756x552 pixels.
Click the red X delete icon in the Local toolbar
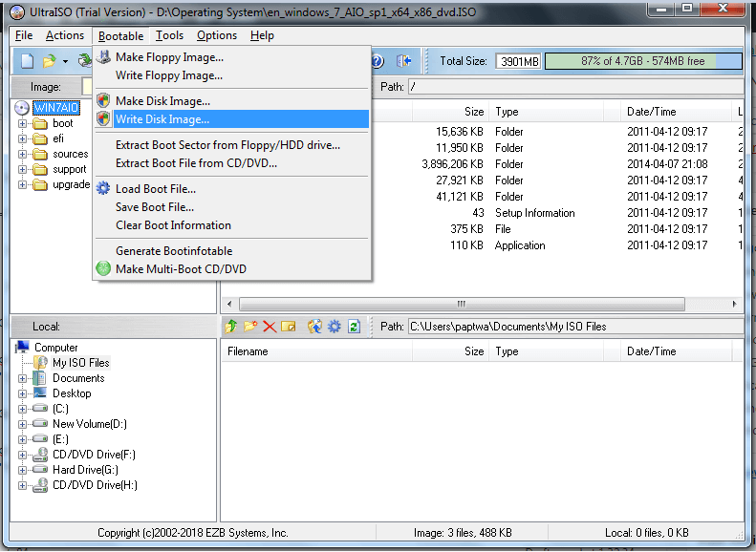pos(269,327)
